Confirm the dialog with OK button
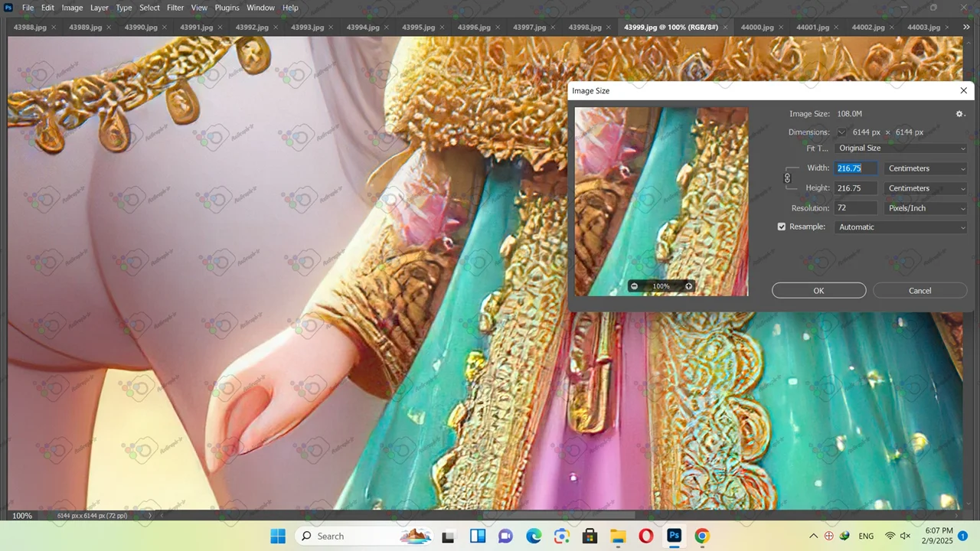 point(818,291)
